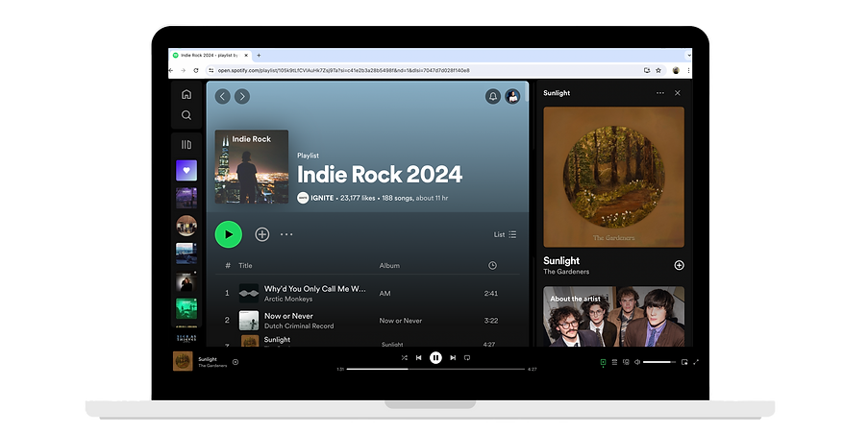Sort tracks by duration clock icon

point(492,265)
